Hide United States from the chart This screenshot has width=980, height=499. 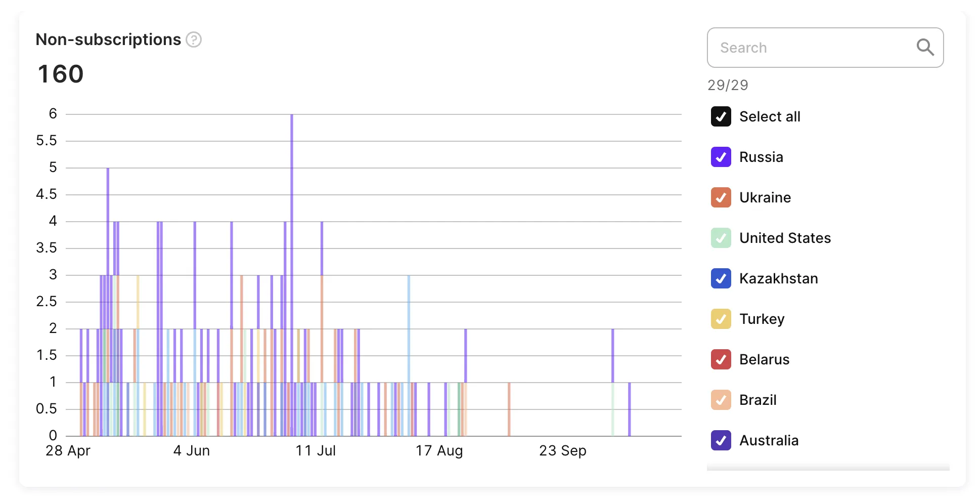pyautogui.click(x=721, y=238)
